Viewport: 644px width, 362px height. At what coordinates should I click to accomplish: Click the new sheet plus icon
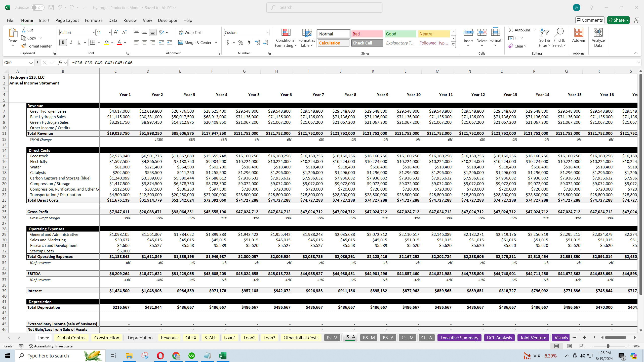click(x=584, y=338)
